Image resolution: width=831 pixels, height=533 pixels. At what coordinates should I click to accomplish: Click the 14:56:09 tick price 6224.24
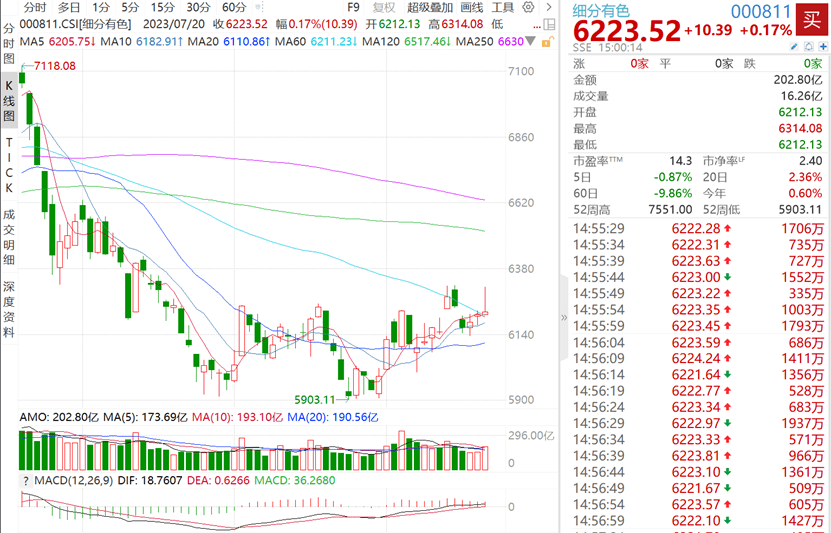[x=696, y=359]
